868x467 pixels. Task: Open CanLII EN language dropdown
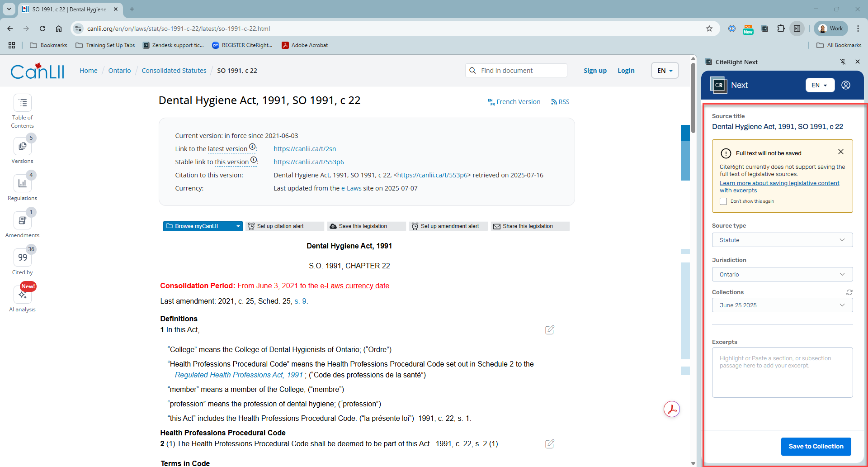(x=665, y=71)
